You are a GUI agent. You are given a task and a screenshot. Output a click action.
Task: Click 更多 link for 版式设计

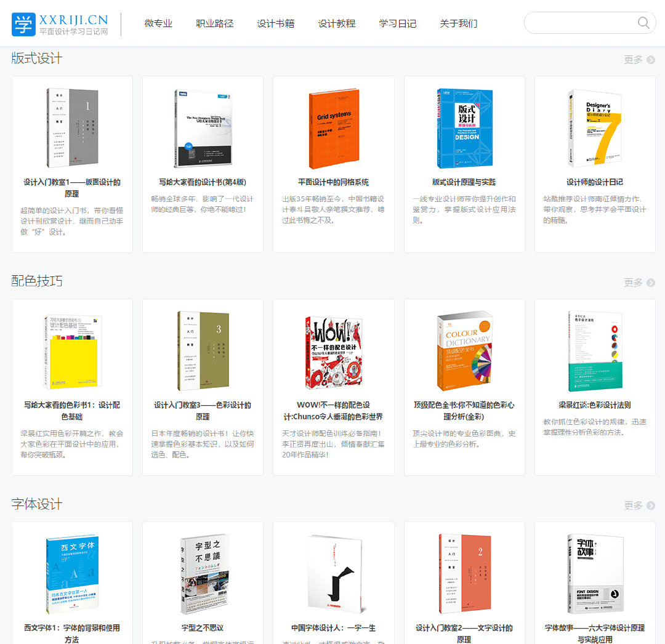(633, 60)
